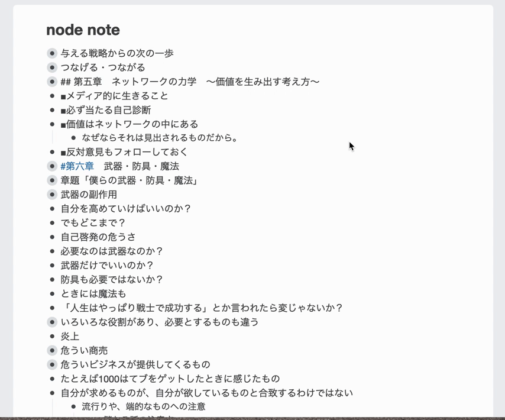The width and height of the screenshot is (505, 420).
Task: Expand bullet of 章題「僕らの武器・防具・魔法」
Action: (52, 180)
